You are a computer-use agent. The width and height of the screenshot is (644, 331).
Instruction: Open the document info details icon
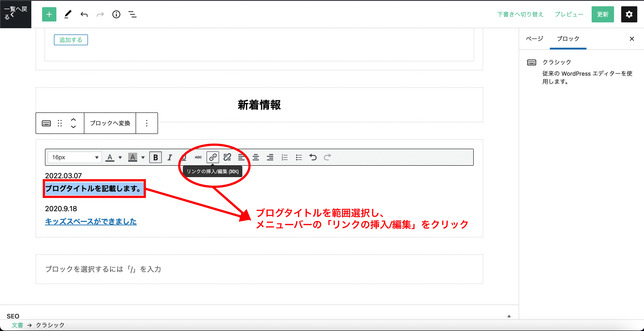(x=116, y=15)
